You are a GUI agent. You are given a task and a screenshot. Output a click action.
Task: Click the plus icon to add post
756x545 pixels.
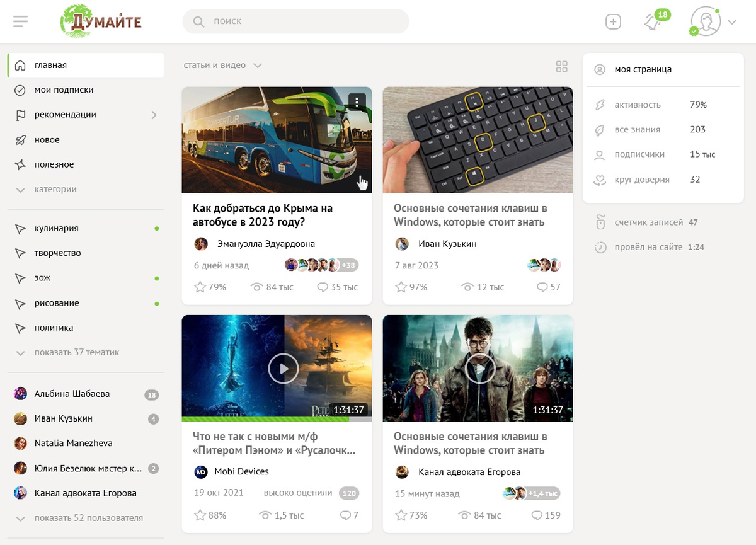tap(613, 21)
